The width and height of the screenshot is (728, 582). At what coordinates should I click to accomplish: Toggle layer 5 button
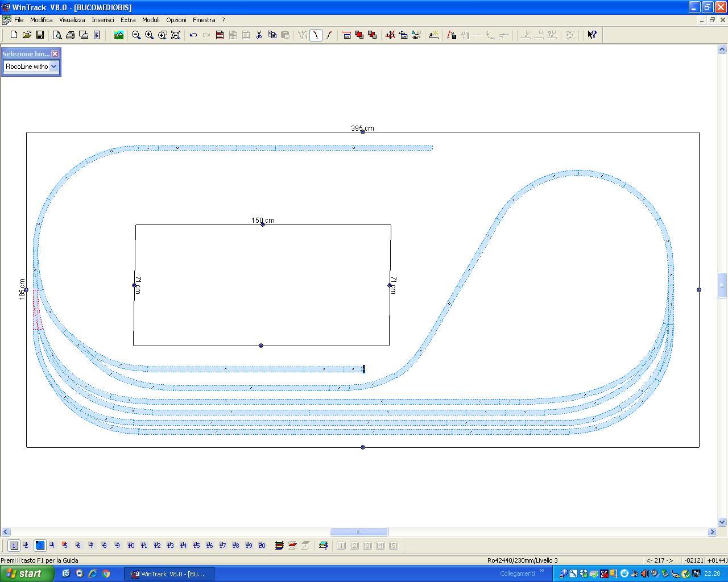pyautogui.click(x=65, y=545)
